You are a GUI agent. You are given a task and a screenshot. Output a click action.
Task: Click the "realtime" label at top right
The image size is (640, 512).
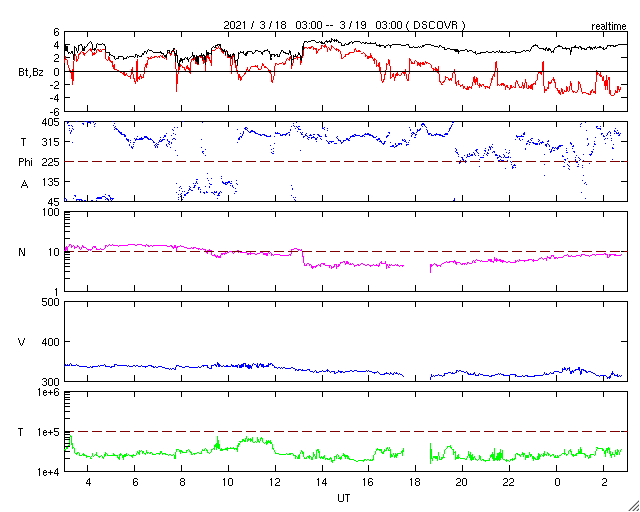coord(609,27)
